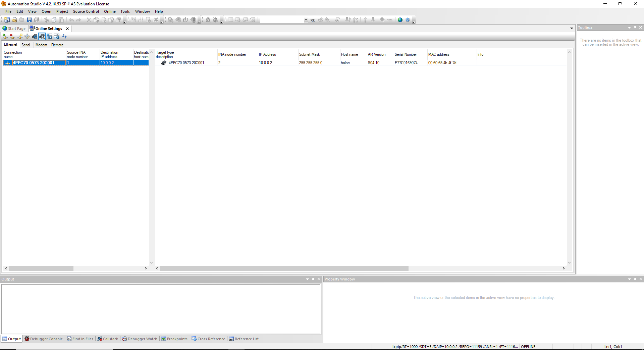Screen dimensions: 644x350
Task: Click the Paste clipboard icon
Action: point(62,20)
